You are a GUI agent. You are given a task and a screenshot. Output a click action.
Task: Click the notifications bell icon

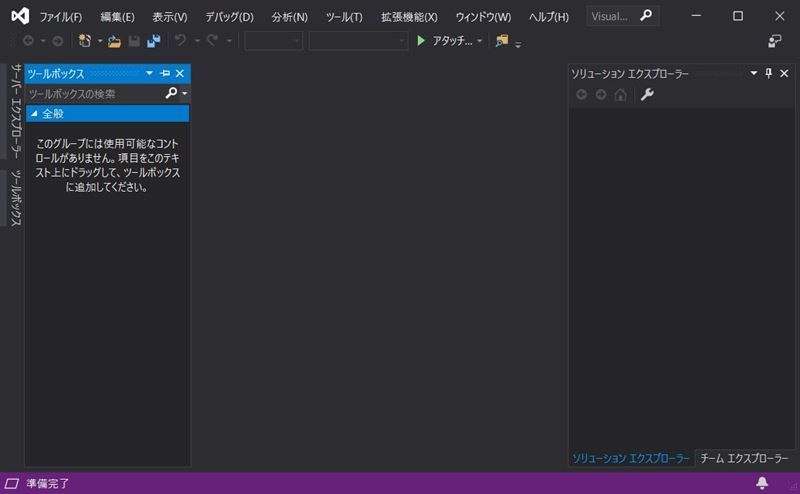(762, 483)
